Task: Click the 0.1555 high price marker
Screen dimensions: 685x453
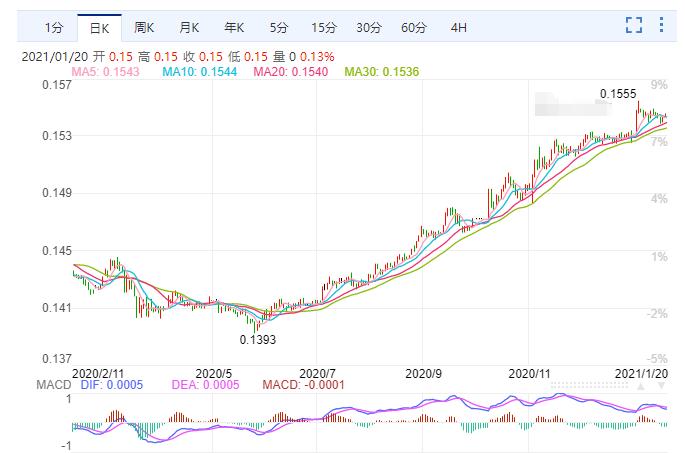Action: [618, 94]
